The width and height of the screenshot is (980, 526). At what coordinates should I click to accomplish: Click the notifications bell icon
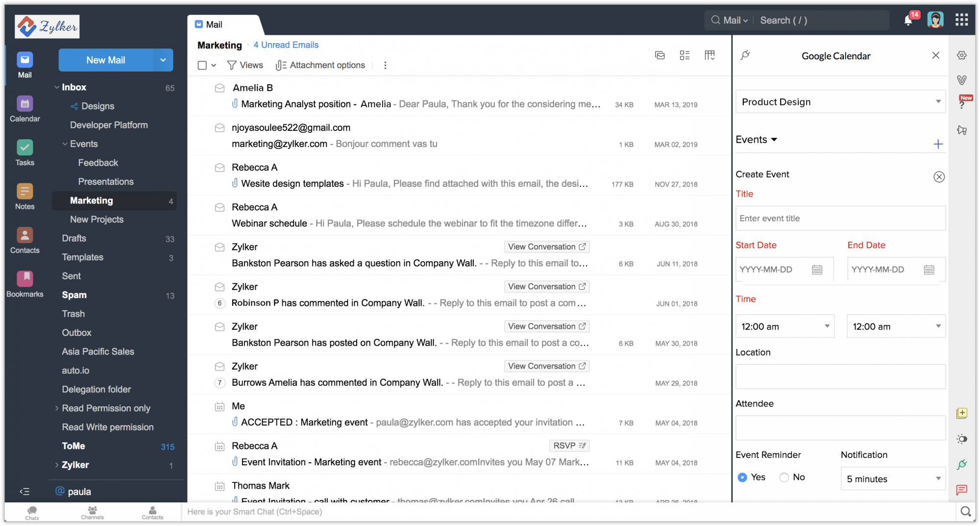pyautogui.click(x=908, y=20)
